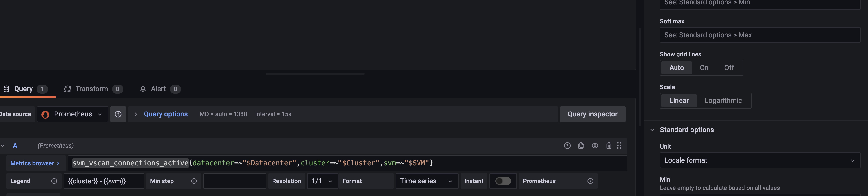Enable the Instant toggle switch

(503, 181)
